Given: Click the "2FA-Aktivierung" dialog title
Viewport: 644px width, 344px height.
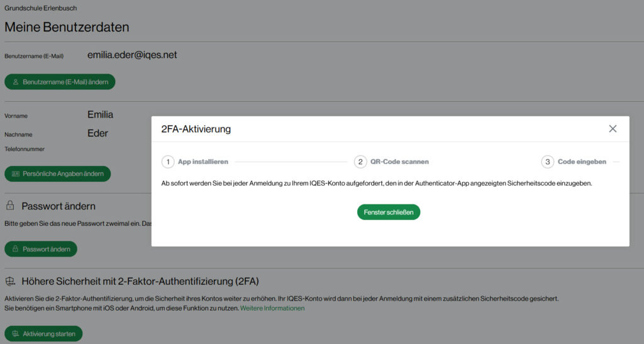Looking at the screenshot, I should click(x=196, y=129).
